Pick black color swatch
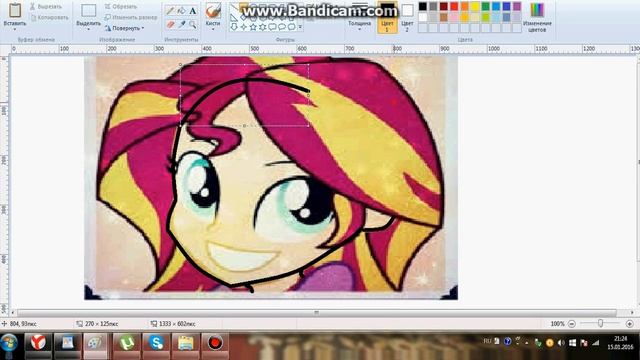Screen dimensions: 640x360 423,6
